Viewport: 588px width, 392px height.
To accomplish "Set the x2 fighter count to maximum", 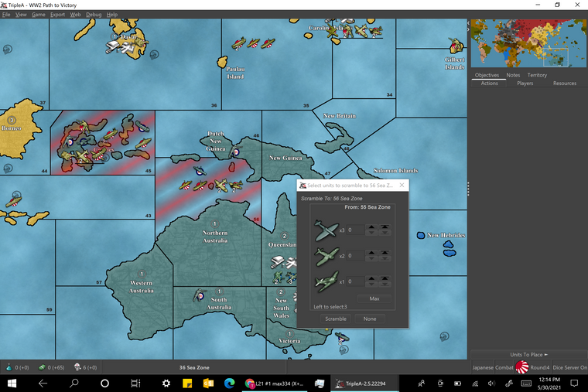I will pyautogui.click(x=385, y=253).
